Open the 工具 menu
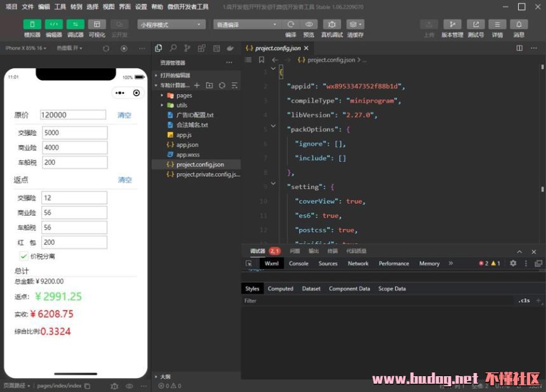 point(60,6)
